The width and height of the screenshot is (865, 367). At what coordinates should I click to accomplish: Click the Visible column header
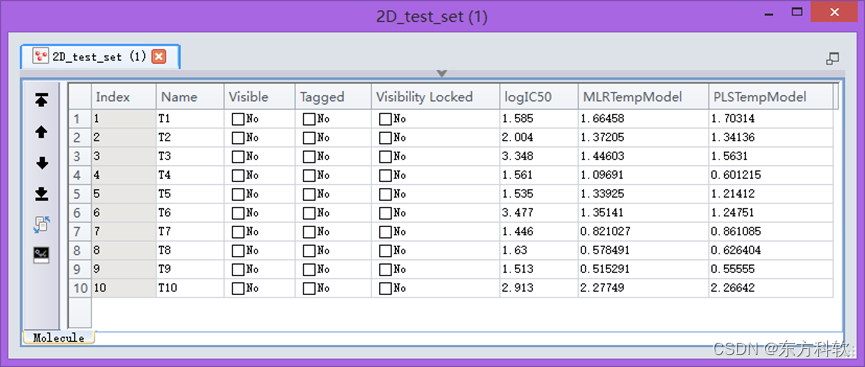tap(259, 97)
